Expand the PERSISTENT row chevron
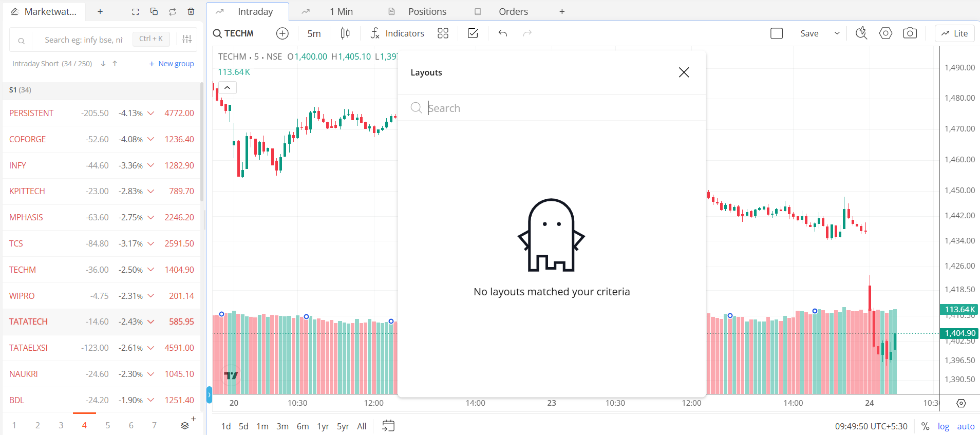 coord(151,113)
